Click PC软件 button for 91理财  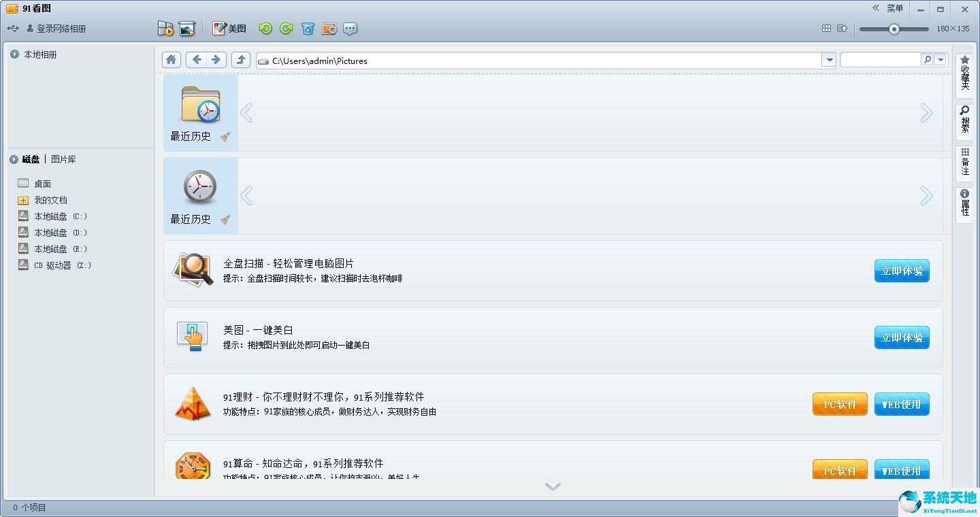[840, 404]
